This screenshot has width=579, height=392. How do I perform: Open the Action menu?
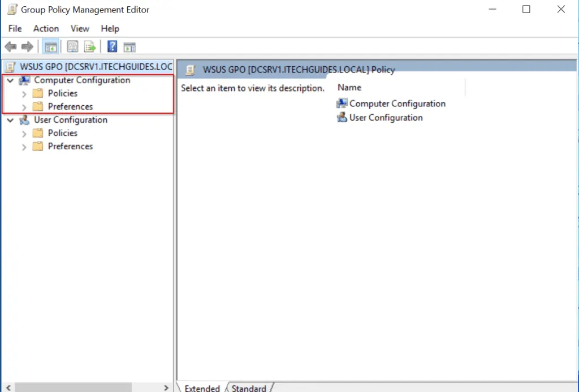click(x=46, y=28)
